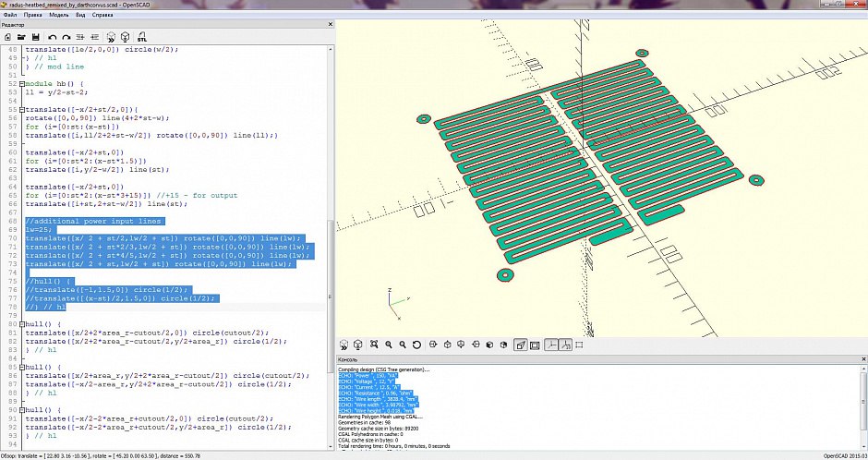Close the Редактор editor panel

pos(331,25)
